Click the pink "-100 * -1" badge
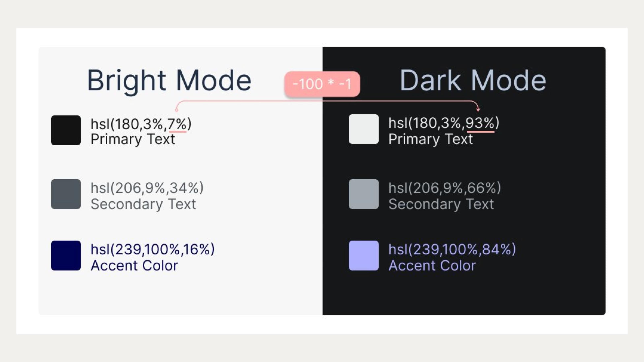This screenshot has height=362, width=644. (322, 84)
